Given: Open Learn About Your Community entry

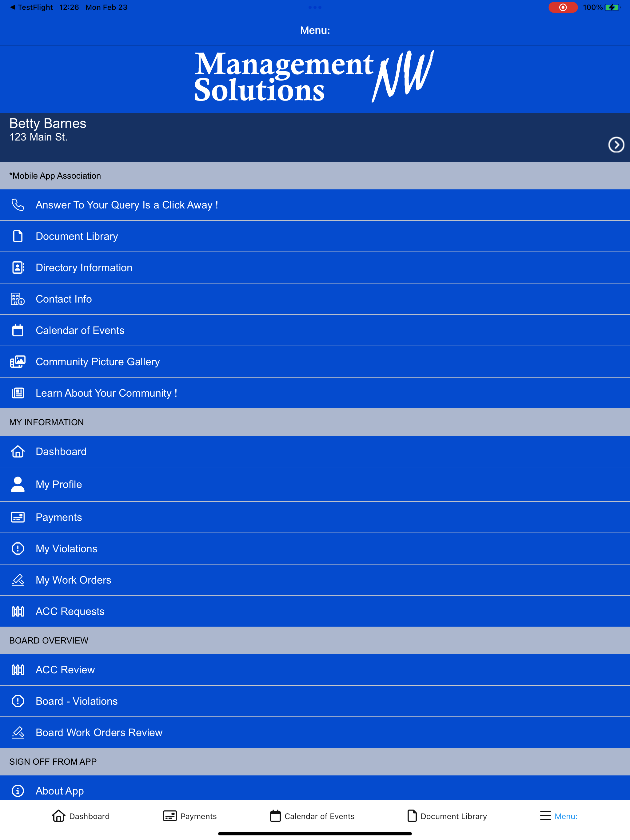Looking at the screenshot, I should (315, 393).
